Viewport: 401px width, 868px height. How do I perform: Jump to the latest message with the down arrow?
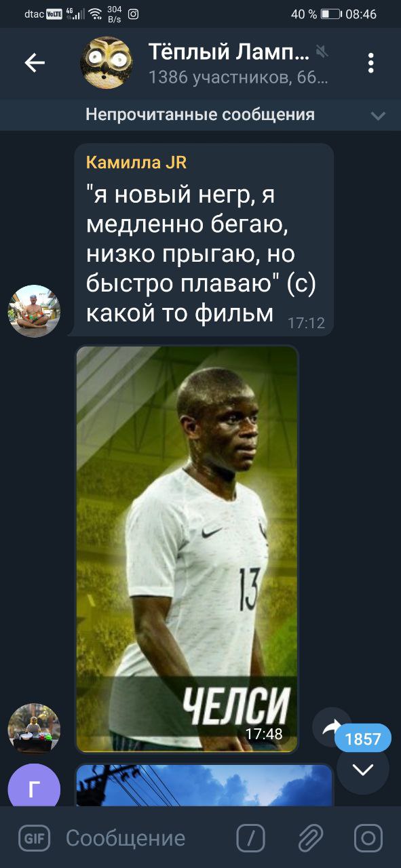coord(363,769)
